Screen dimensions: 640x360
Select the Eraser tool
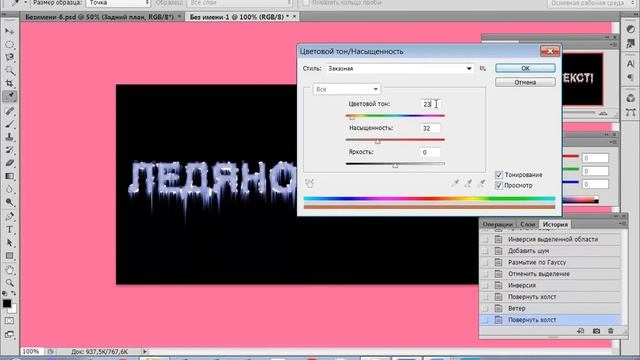(x=10, y=163)
